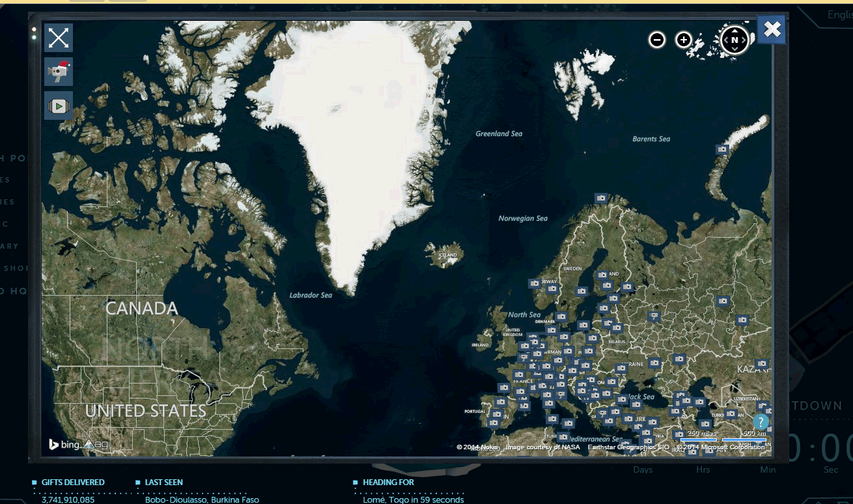Click the English language selector

840,14
